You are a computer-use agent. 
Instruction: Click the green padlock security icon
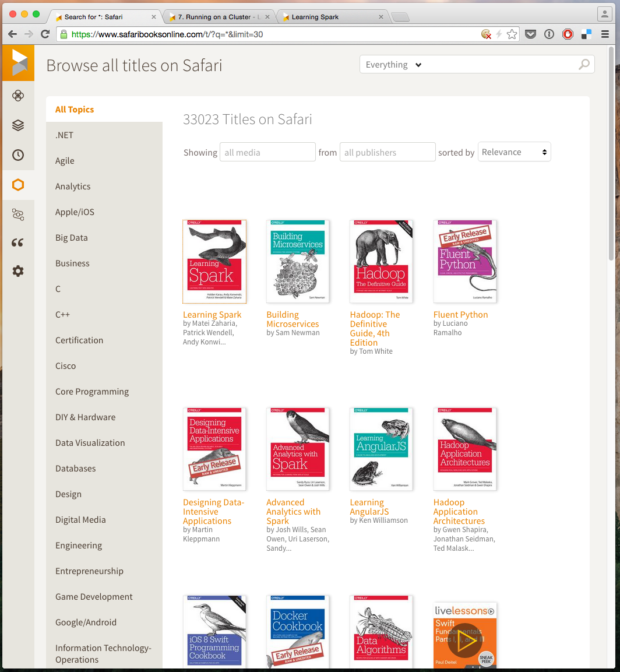click(64, 34)
